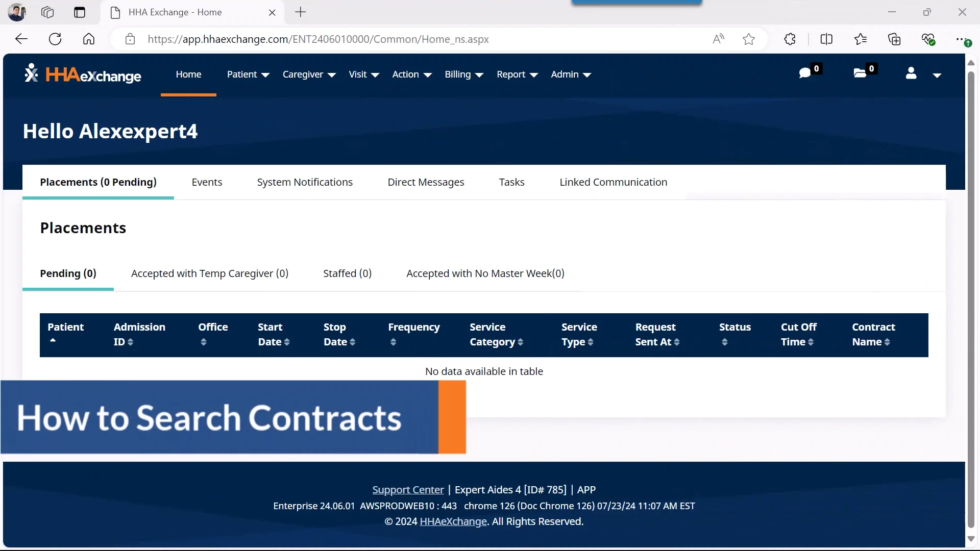The image size is (980, 551).
Task: Open the Support Center link
Action: [408, 489]
